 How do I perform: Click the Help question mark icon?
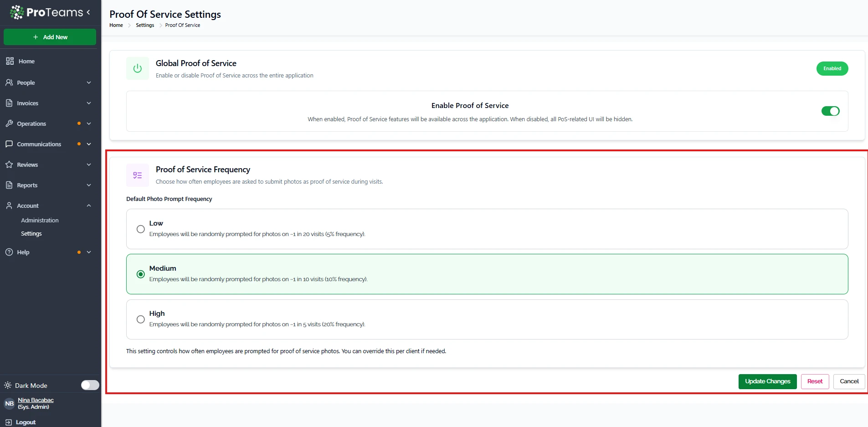click(x=9, y=252)
